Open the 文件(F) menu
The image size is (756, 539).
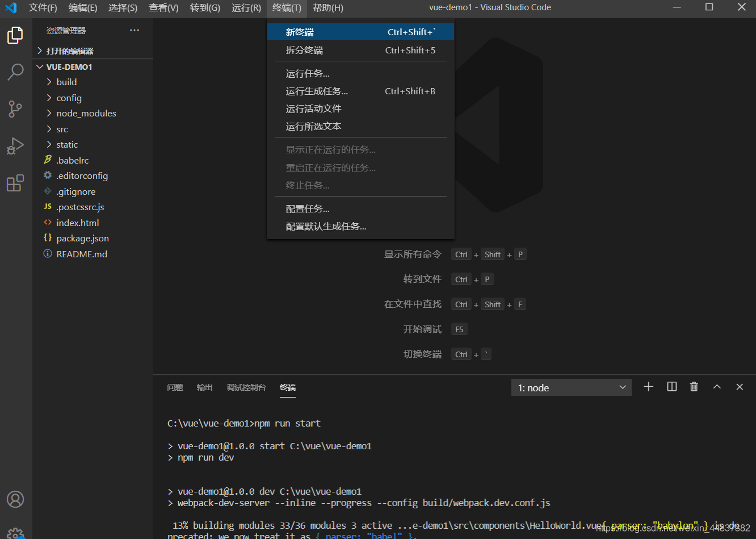(43, 8)
